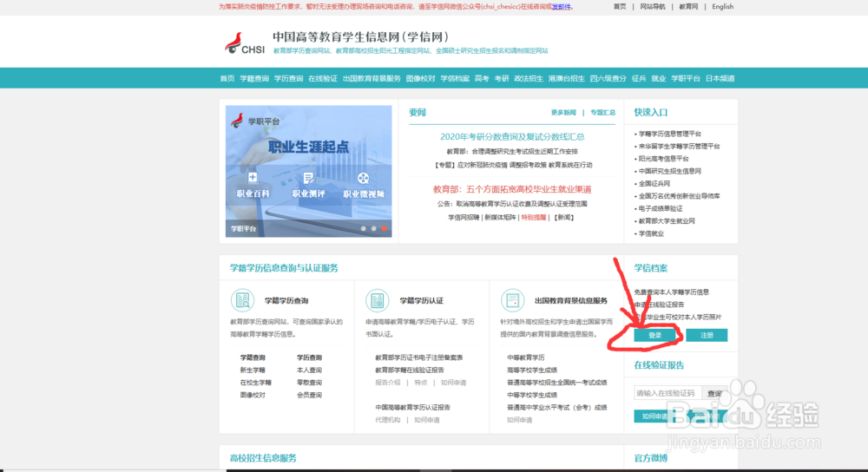Open the red 特别提醒 link
This screenshot has height=472, width=868.
(x=533, y=218)
